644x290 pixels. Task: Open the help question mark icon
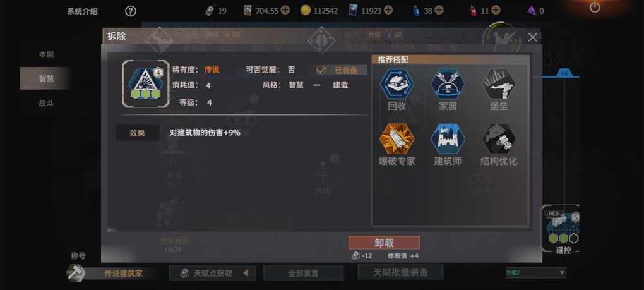pos(131,11)
